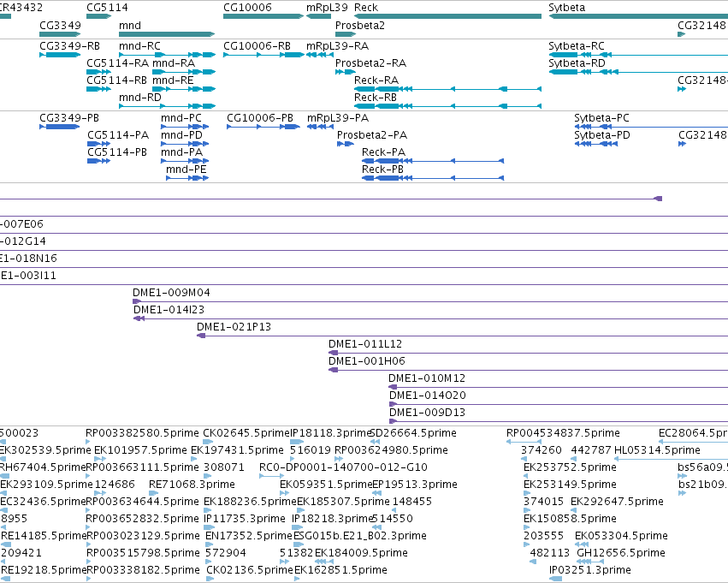Click the RP003382580.5prime EST
728x583 pixels.
click(88, 442)
